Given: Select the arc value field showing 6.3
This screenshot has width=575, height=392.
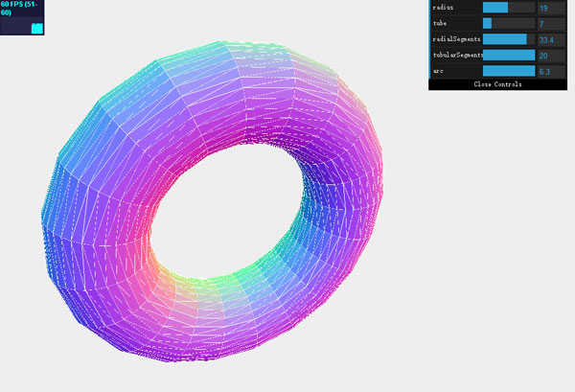Looking at the screenshot, I should pos(552,71).
